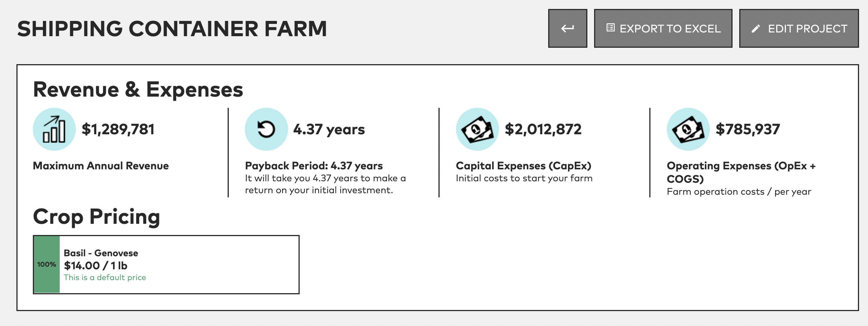
Task: Click the 'This is a default price' text
Action: [105, 278]
